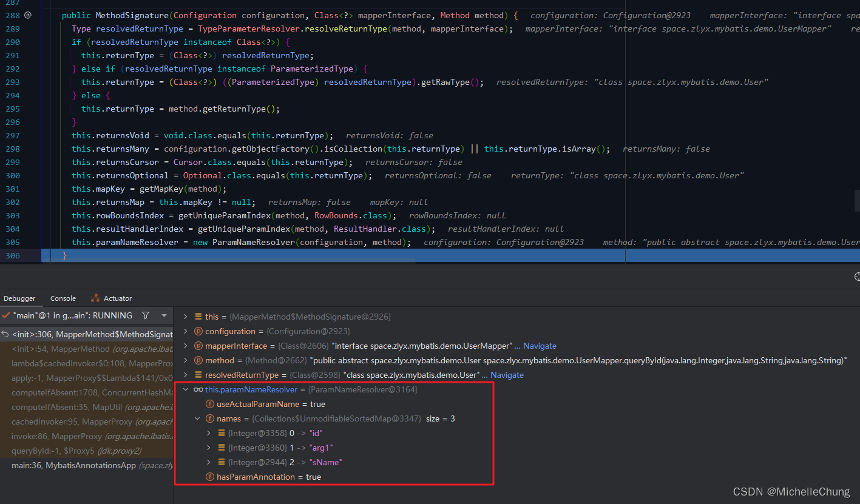Click line number 293 in the gutter
The image size is (860, 504).
pos(12,82)
